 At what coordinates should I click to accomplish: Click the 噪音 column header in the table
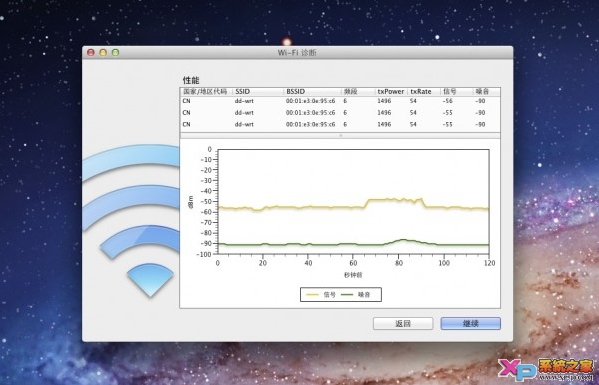[x=486, y=92]
